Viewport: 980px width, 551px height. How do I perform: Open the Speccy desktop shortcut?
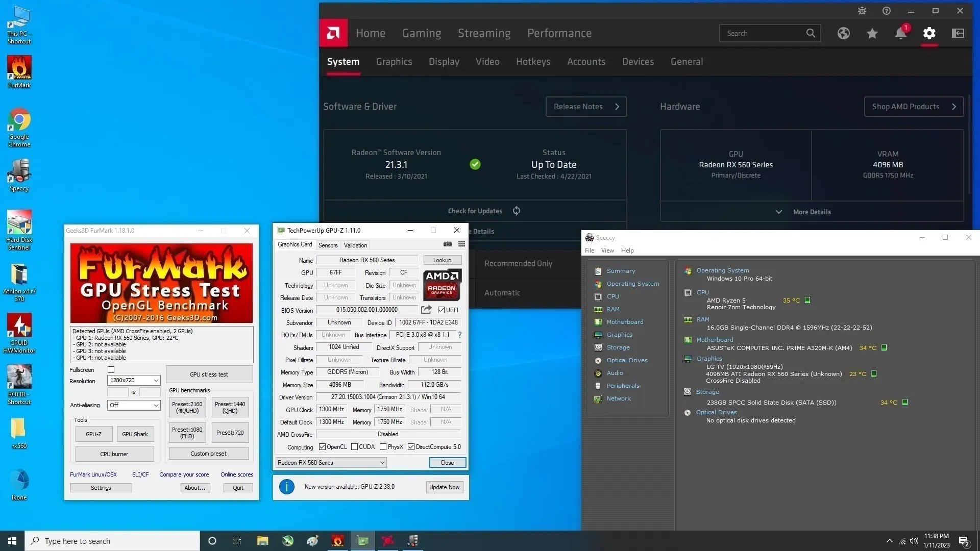(x=19, y=175)
